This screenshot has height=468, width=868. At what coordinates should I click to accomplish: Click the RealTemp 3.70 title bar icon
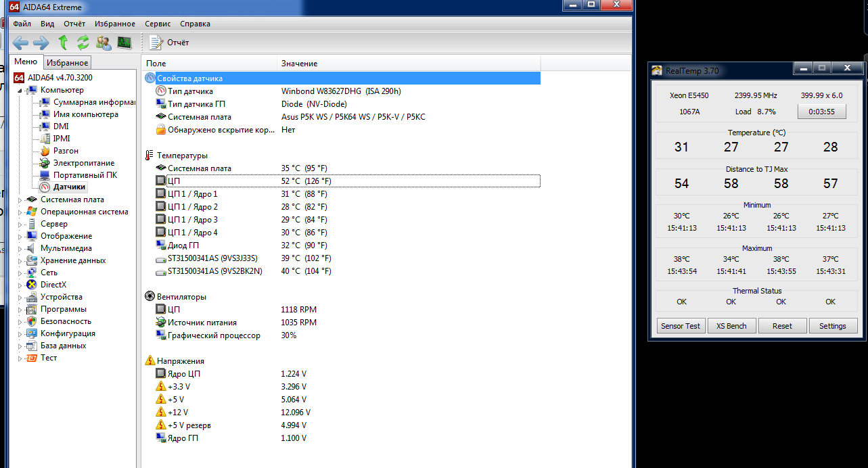tap(657, 70)
